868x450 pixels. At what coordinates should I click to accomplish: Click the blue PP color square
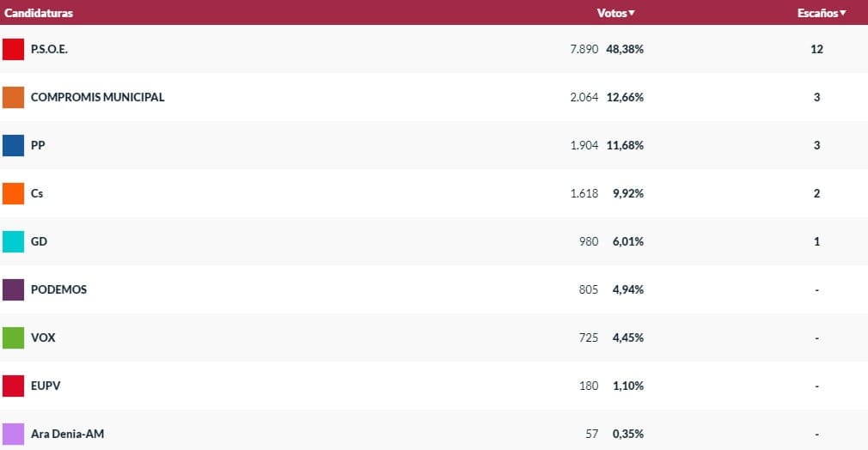[x=13, y=145]
